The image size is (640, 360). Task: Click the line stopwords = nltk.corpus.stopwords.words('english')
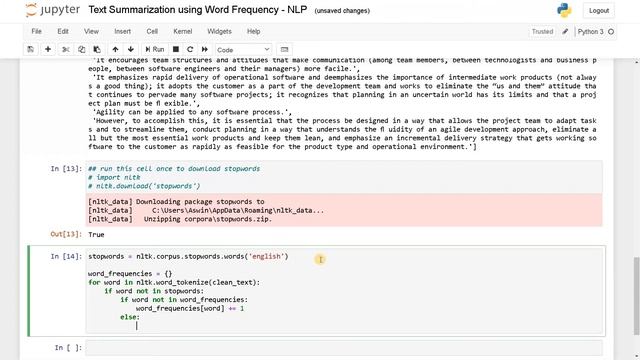[188, 256]
